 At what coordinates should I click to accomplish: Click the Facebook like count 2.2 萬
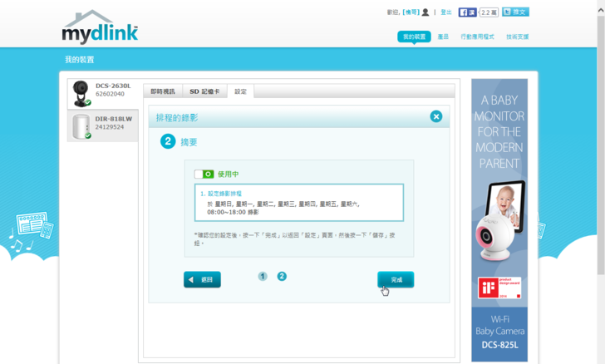tap(489, 12)
